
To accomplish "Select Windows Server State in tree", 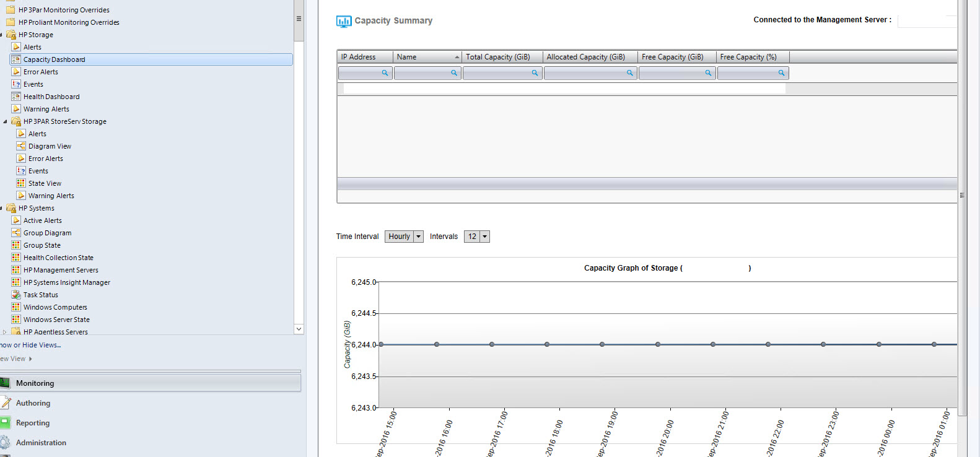I will click(56, 320).
